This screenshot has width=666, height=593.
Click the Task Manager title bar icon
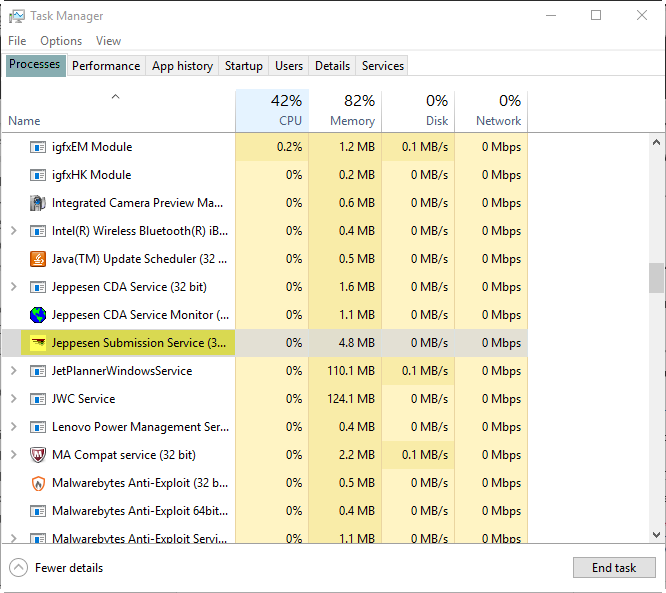click(15, 16)
